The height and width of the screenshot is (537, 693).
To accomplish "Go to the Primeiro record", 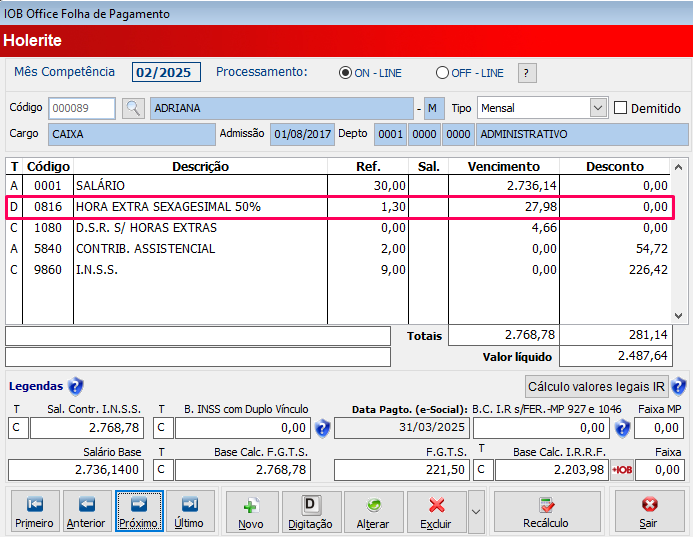I will coord(35,511).
